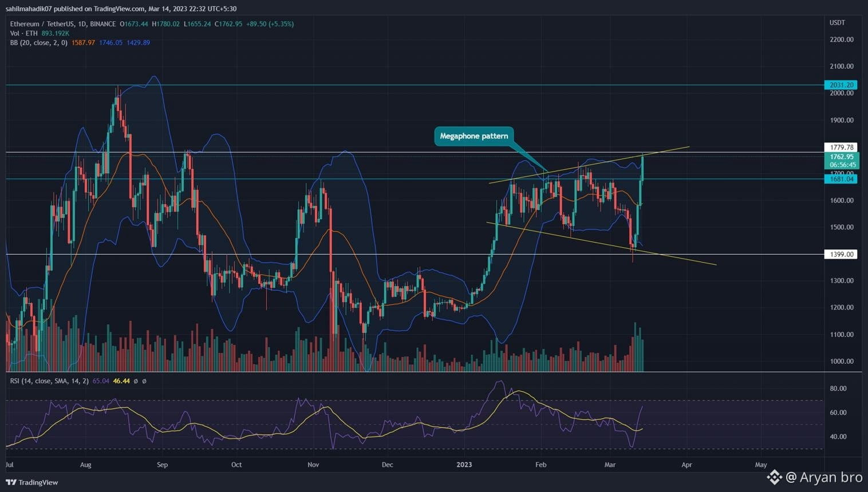Click the 2100.00 price axis label
Viewport: 868px width, 492px height.
coord(841,66)
